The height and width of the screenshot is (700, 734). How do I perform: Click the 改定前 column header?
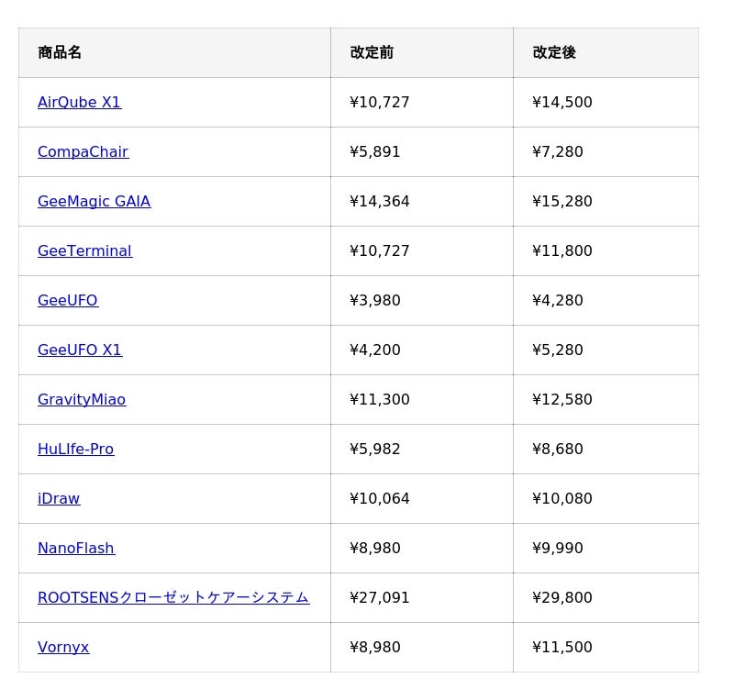372,52
